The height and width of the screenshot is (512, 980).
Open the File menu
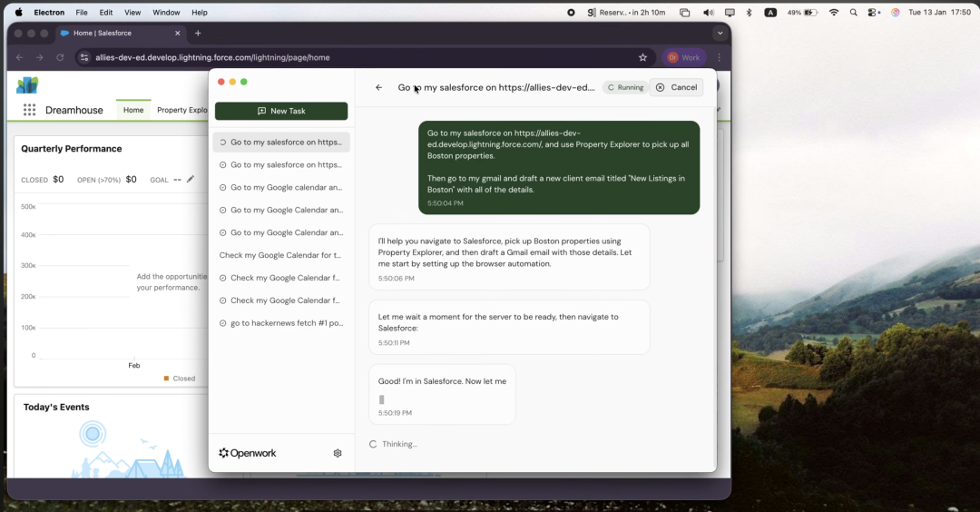coord(82,13)
